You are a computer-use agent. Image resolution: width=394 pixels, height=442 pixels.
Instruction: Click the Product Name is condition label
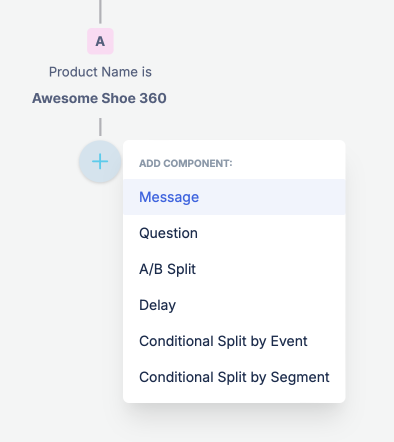point(100,72)
